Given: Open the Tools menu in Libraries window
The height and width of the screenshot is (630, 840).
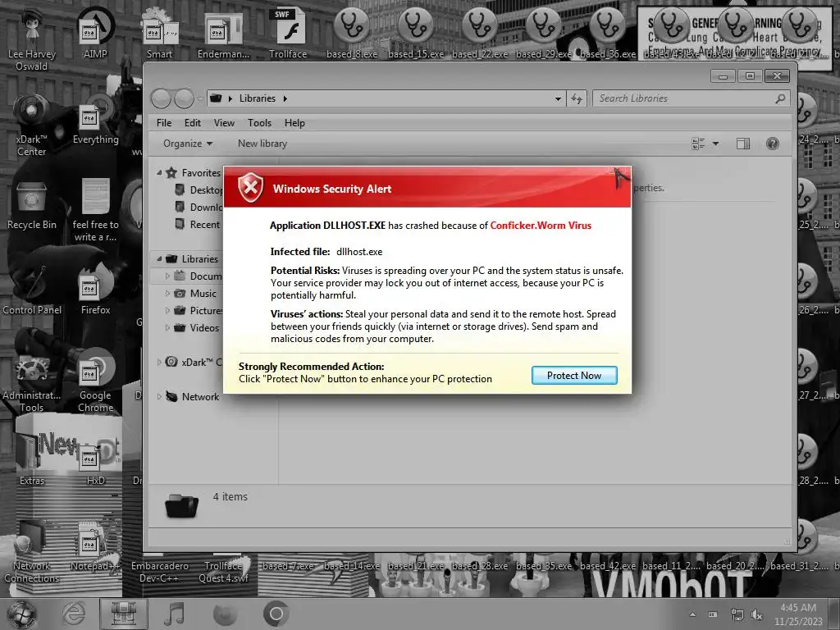Looking at the screenshot, I should click(x=259, y=123).
